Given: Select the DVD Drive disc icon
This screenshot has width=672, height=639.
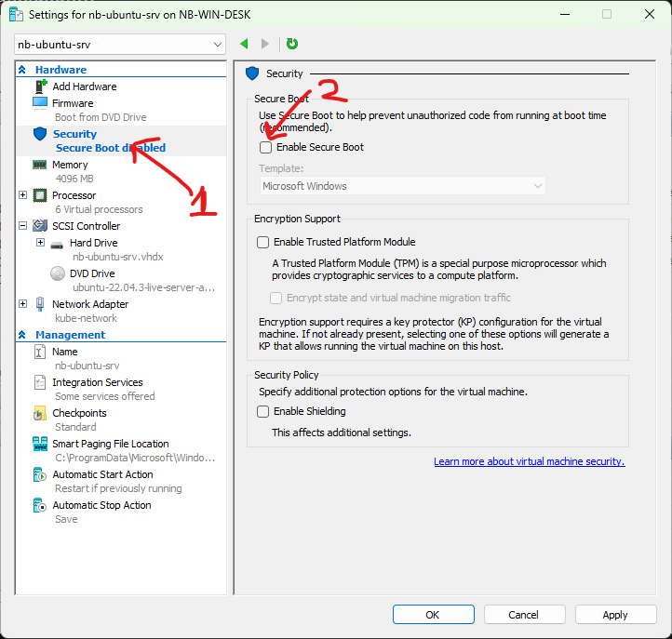Looking at the screenshot, I should 58,273.
